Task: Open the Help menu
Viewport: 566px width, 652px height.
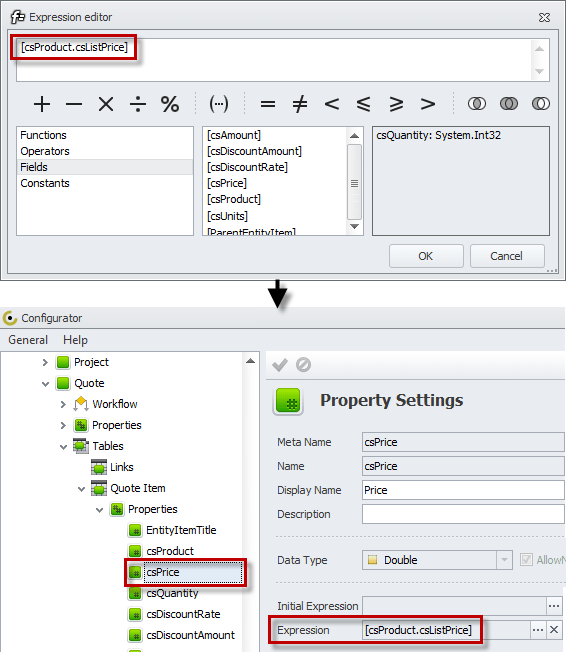Action: coord(75,340)
